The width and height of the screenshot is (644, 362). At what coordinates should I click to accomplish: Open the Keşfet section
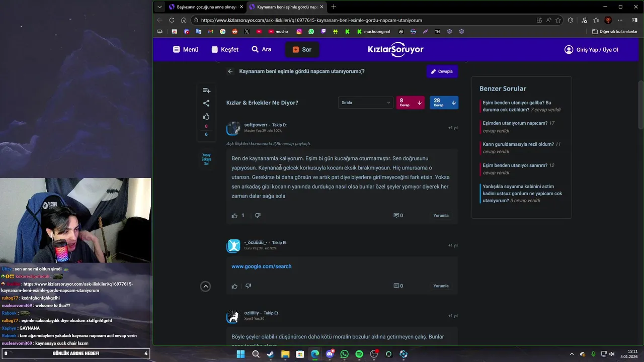(x=225, y=49)
